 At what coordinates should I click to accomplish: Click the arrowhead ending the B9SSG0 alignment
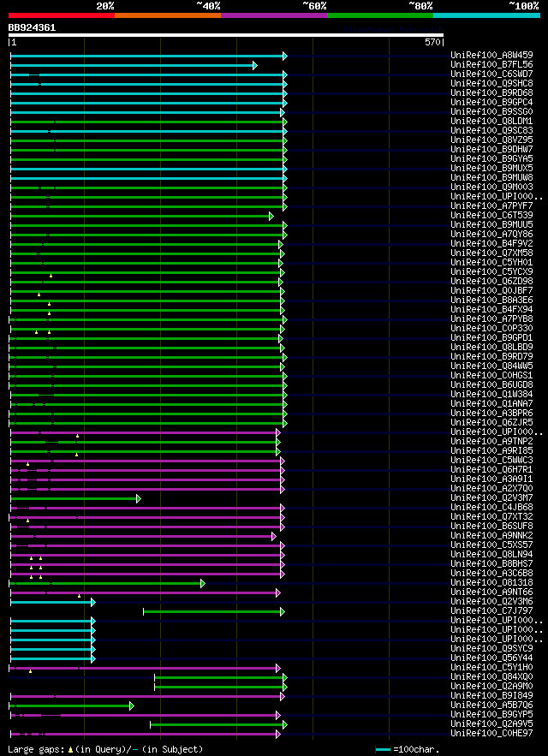(283, 113)
